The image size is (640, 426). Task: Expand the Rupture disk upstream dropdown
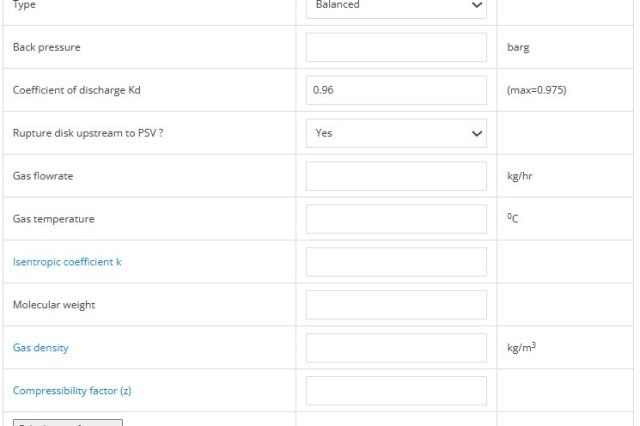(396, 133)
